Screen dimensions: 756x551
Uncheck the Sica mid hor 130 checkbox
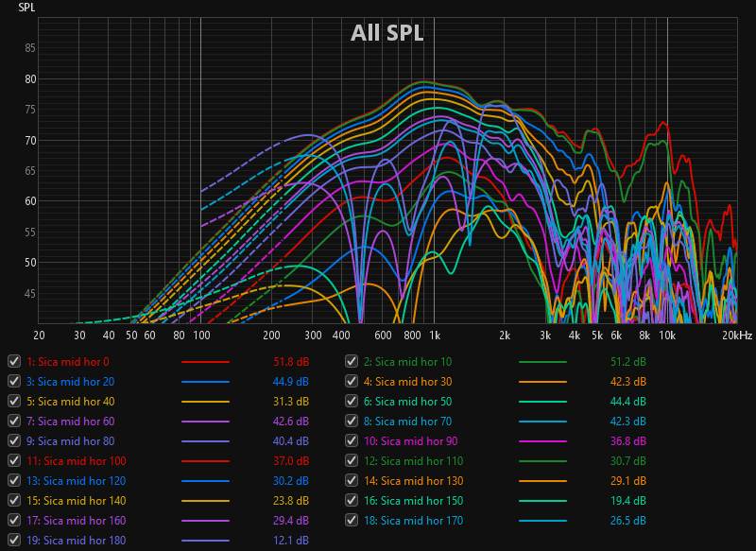(x=352, y=480)
